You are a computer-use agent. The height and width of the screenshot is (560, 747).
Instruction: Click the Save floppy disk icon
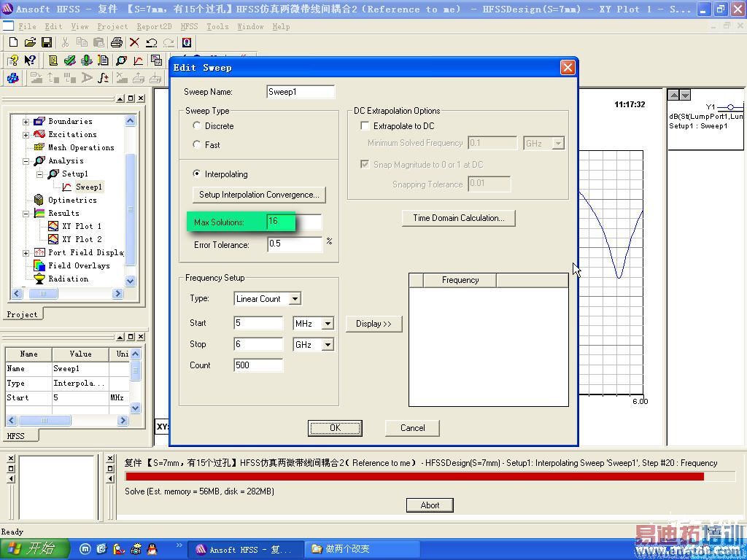47,42
